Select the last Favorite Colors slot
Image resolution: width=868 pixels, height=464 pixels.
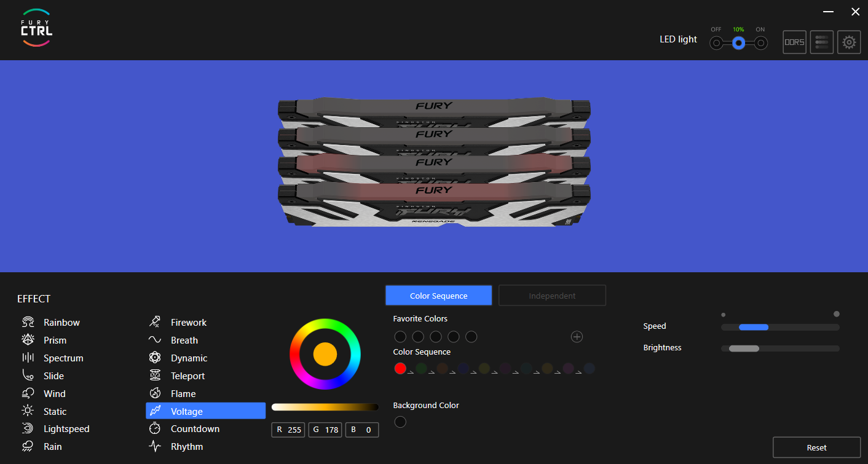pyautogui.click(x=471, y=337)
